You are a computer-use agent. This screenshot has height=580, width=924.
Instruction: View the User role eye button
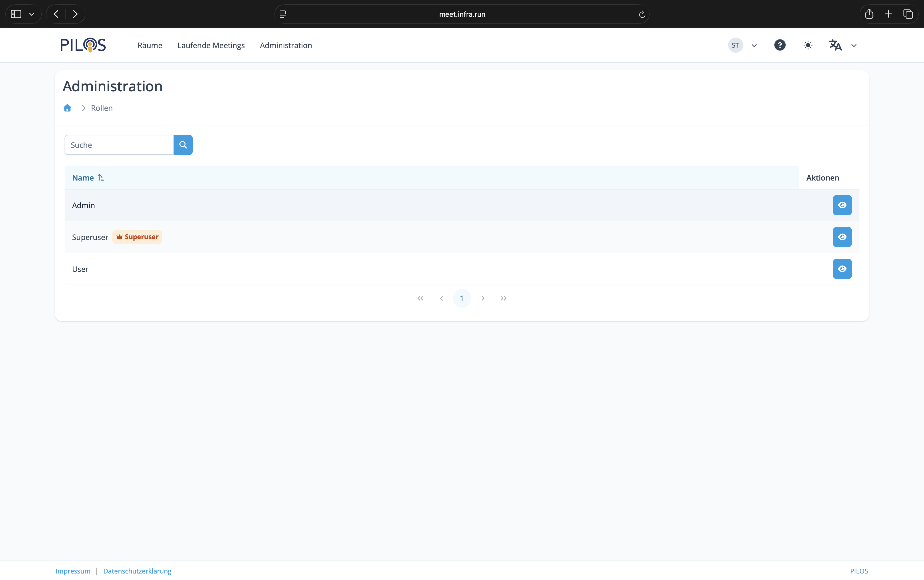(x=842, y=269)
